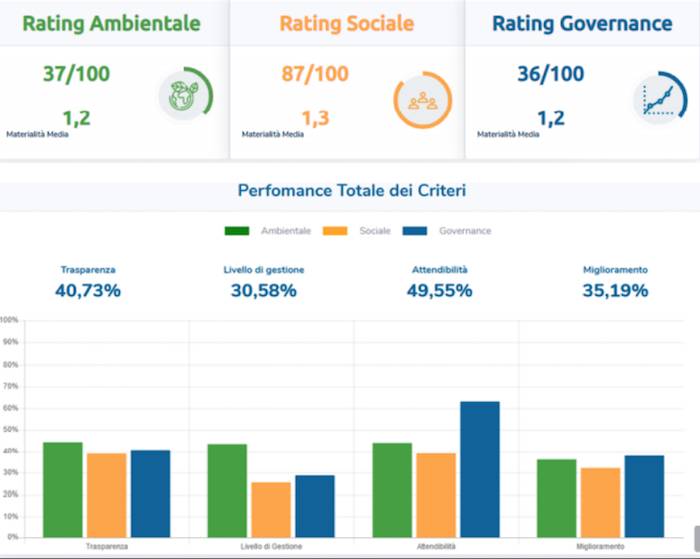Click the Attendibilità x-axis label
Viewport: 700px width, 559px height.
click(x=436, y=546)
